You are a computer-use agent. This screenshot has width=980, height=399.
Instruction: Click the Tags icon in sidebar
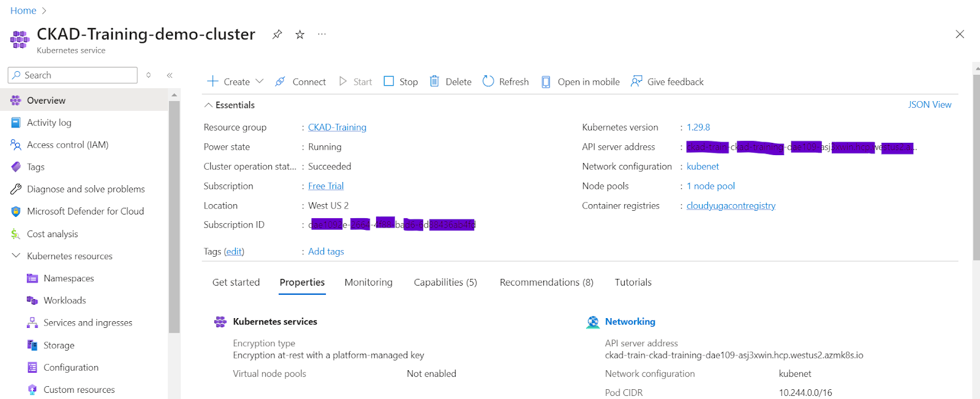tap(16, 167)
